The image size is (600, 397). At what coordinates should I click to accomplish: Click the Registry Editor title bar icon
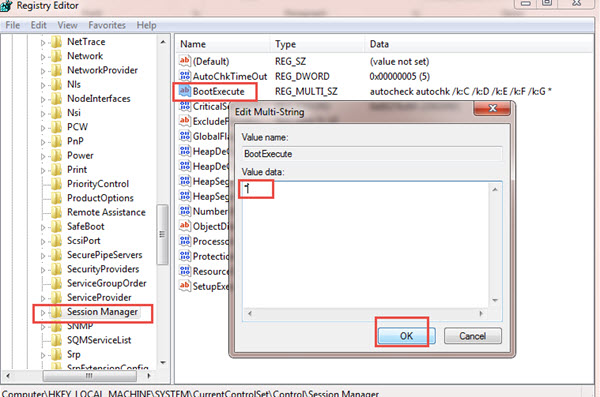point(7,6)
